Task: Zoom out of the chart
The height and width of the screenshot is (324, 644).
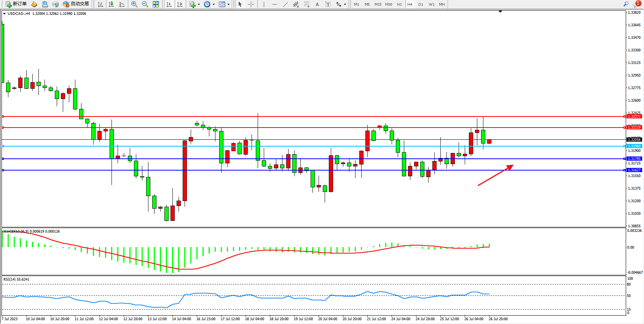Action: click(x=145, y=4)
